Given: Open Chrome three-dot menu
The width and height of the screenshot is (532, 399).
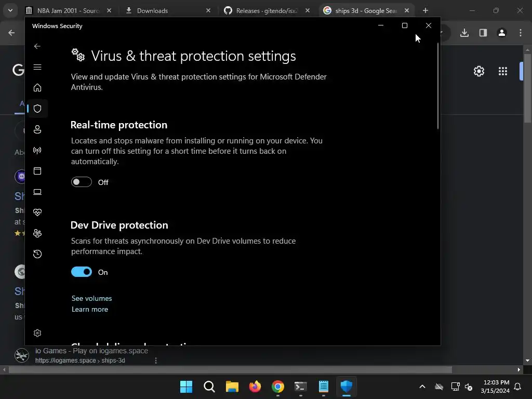Looking at the screenshot, I should (x=521, y=33).
